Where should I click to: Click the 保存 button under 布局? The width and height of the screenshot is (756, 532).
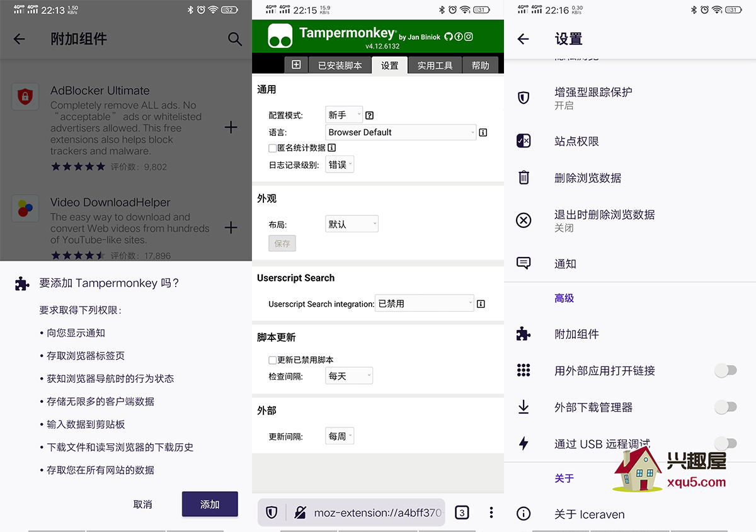(282, 244)
